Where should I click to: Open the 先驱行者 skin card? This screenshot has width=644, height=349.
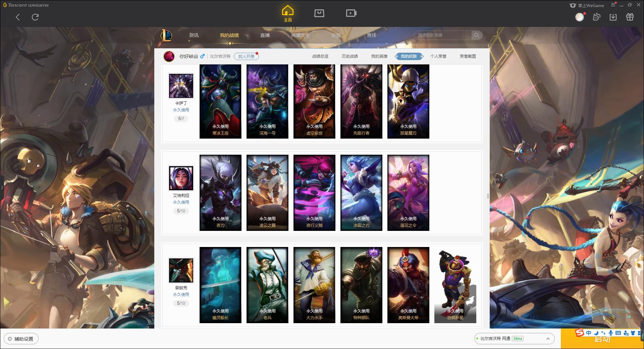coord(361,101)
